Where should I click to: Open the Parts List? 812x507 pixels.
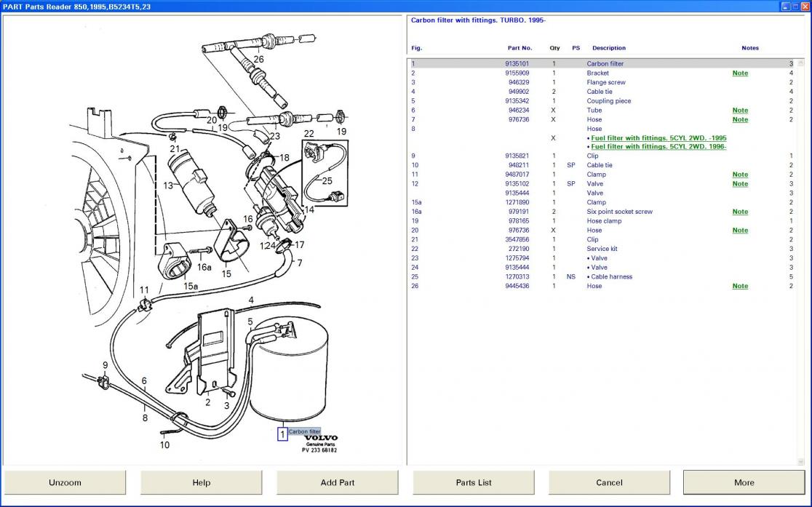[x=474, y=482]
